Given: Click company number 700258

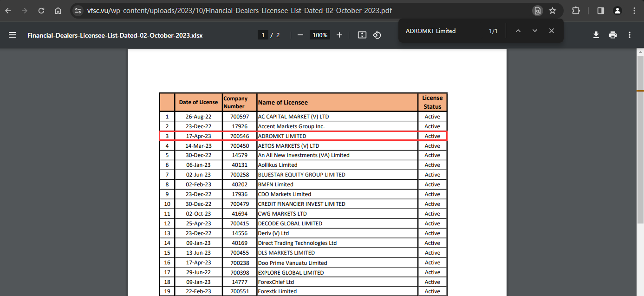Looking at the screenshot, I should [x=240, y=175].
